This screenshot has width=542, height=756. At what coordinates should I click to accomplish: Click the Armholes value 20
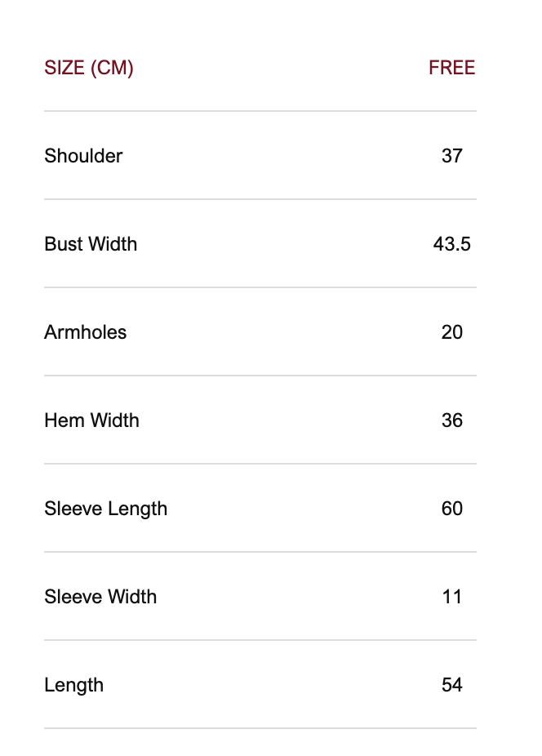pos(451,332)
